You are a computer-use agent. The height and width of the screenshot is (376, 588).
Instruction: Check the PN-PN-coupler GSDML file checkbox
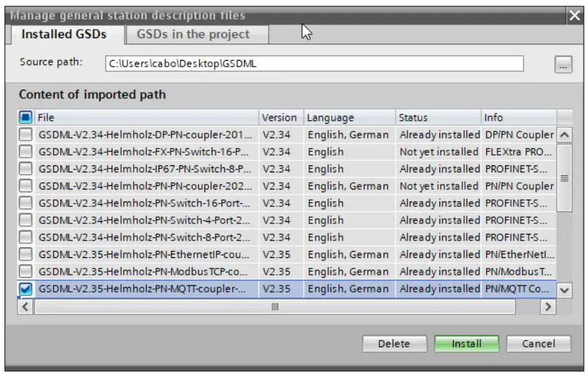point(25,186)
